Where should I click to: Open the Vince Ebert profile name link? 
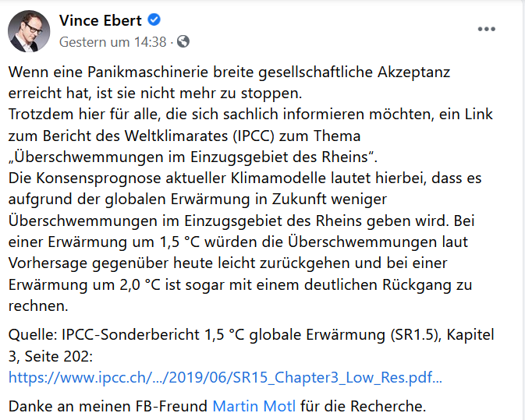coord(101,20)
